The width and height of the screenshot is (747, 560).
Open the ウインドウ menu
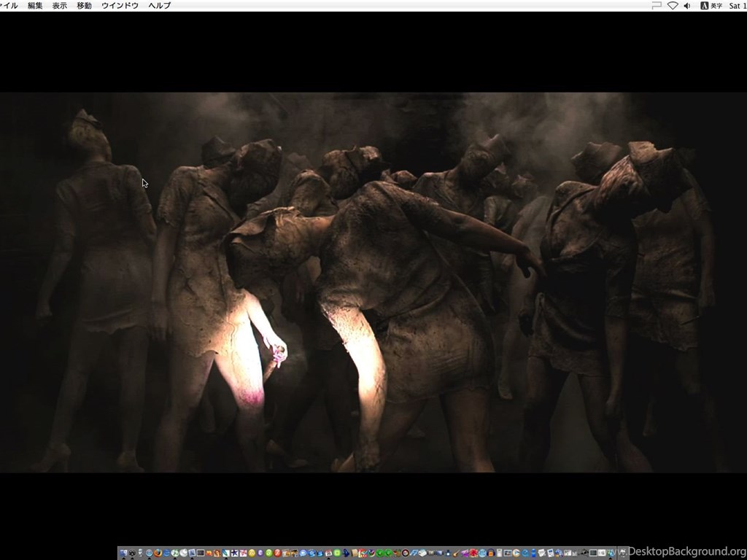tap(120, 6)
